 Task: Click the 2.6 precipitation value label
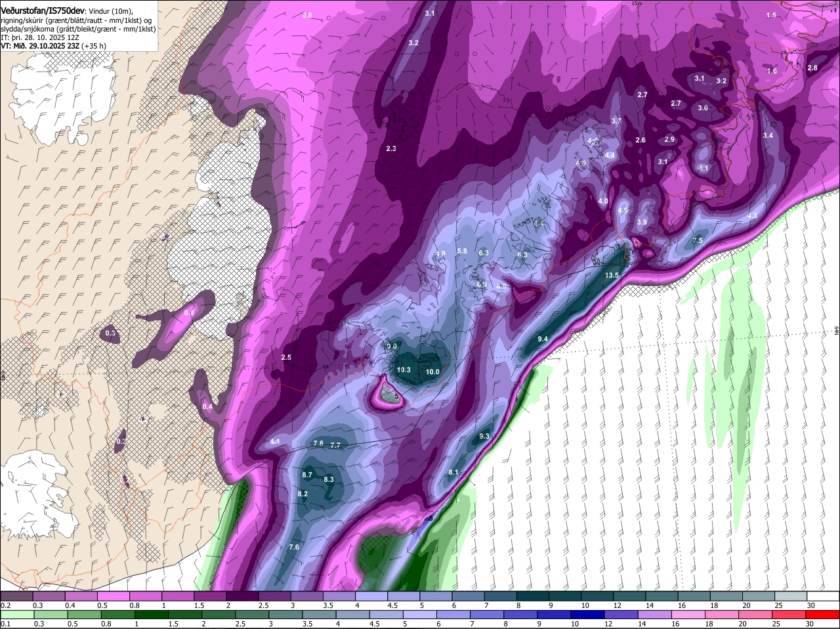(640, 140)
